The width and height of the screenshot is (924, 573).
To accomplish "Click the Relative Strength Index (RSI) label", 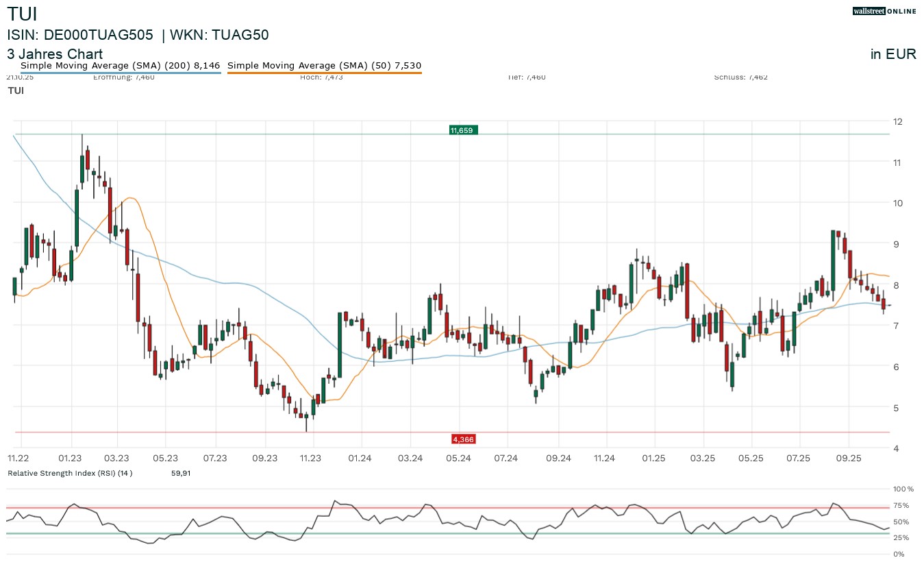I will 69,473.
